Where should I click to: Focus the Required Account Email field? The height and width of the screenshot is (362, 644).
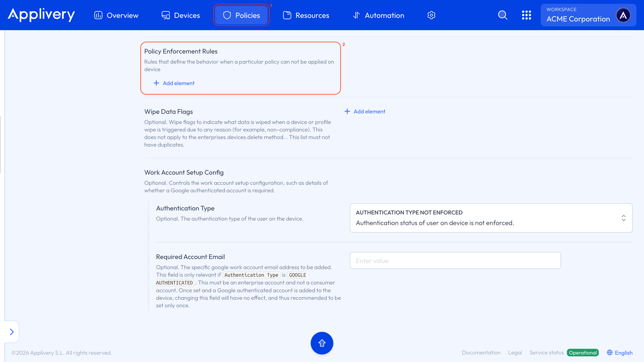[x=455, y=260]
